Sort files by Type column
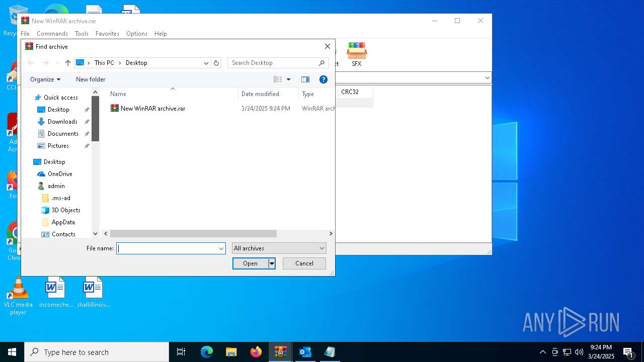Image resolution: width=644 pixels, height=362 pixels. pyautogui.click(x=316, y=94)
